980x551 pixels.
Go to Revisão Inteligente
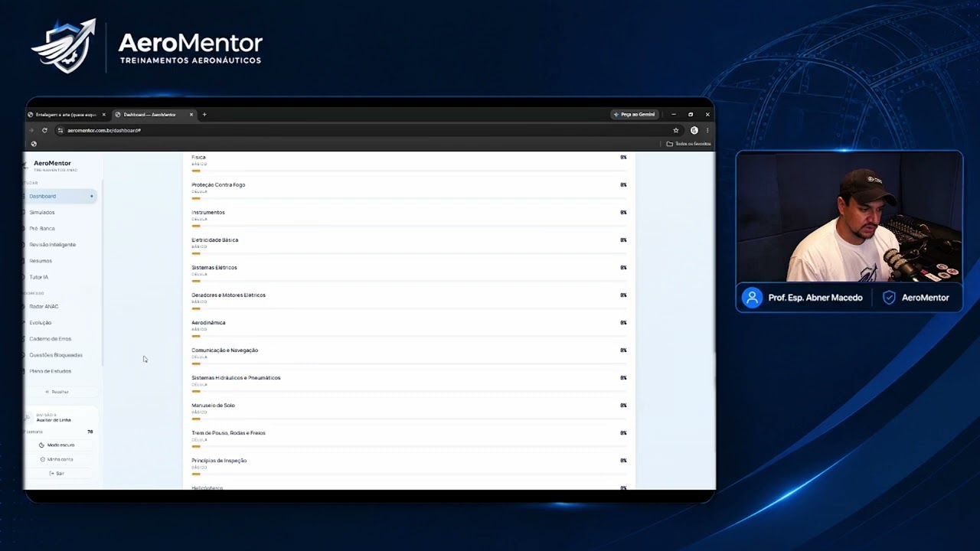coord(52,244)
